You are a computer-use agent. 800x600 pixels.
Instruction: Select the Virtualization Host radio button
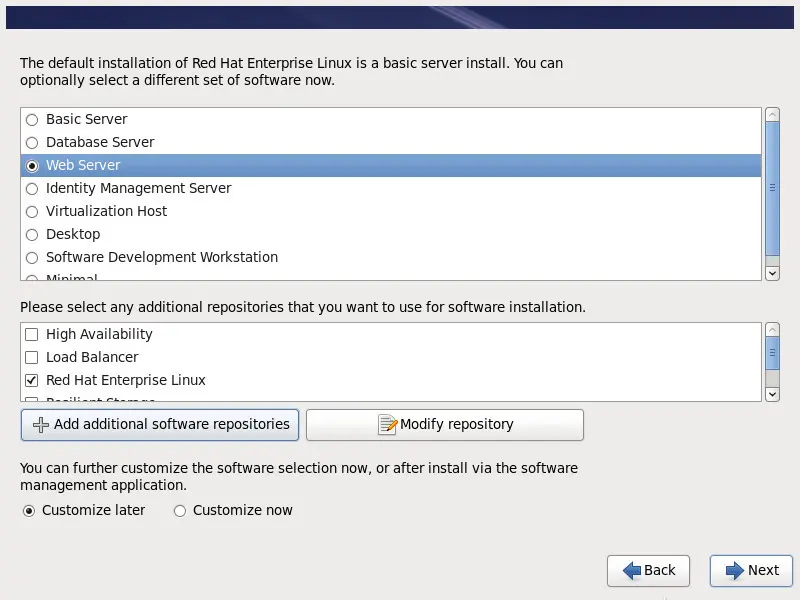pos(32,212)
